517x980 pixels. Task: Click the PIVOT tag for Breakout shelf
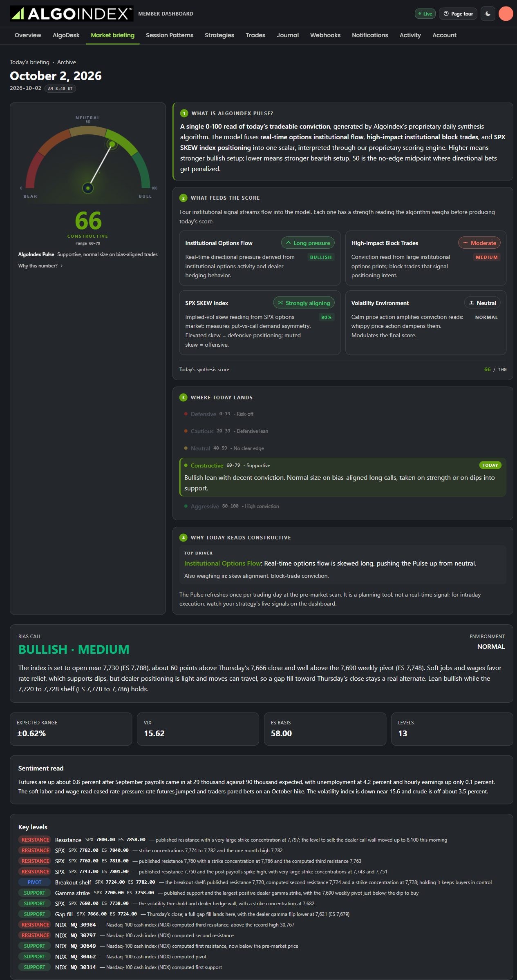pos(35,882)
